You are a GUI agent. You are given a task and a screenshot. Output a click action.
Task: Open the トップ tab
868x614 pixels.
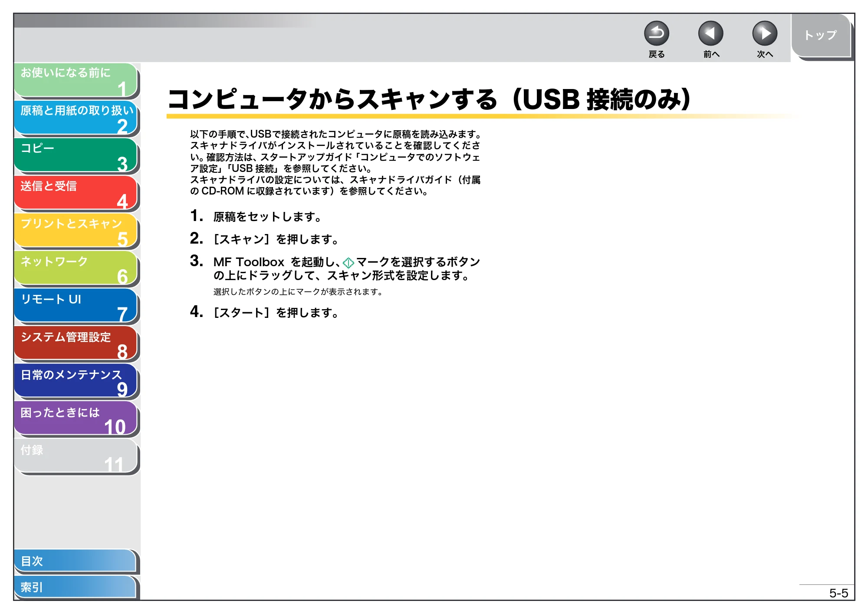[x=821, y=35]
